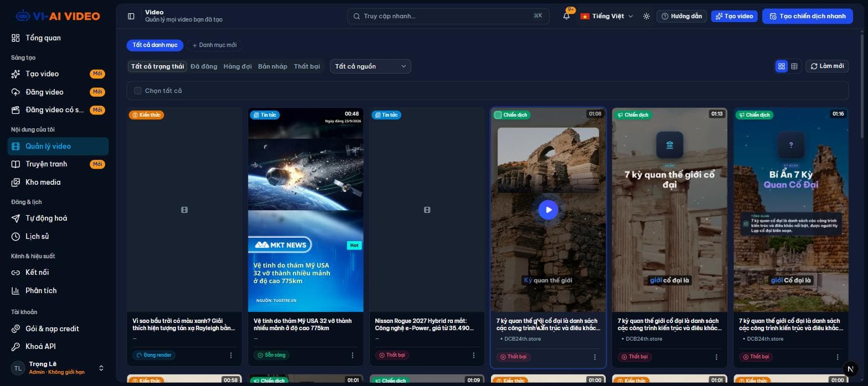The height and width of the screenshot is (386, 868).
Task: Select the Tất cả danh mục category pill
Action: 155,45
